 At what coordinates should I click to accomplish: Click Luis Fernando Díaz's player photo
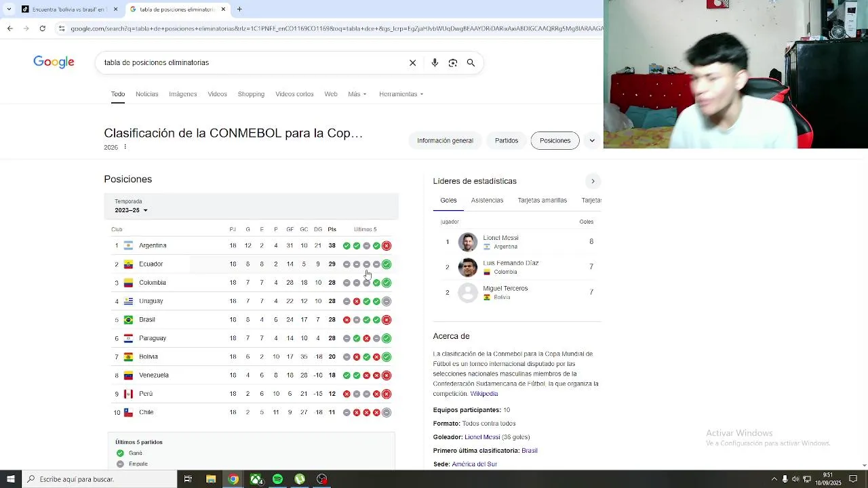pos(468,267)
